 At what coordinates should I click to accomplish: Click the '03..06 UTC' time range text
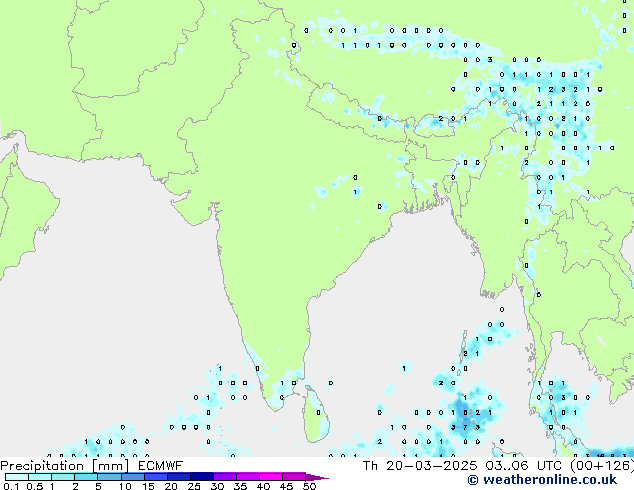tap(523, 466)
